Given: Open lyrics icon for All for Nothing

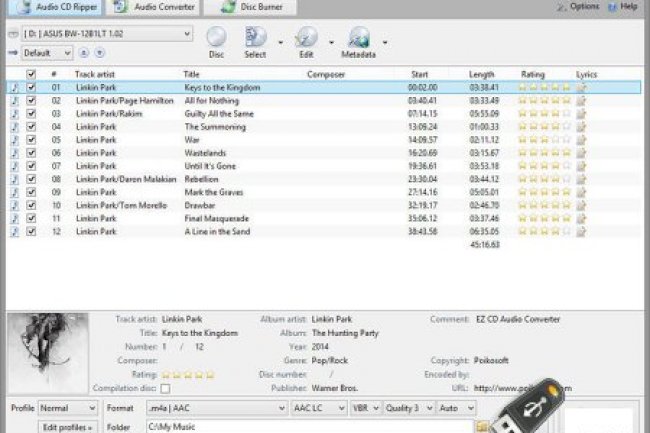Looking at the screenshot, I should (x=582, y=101).
